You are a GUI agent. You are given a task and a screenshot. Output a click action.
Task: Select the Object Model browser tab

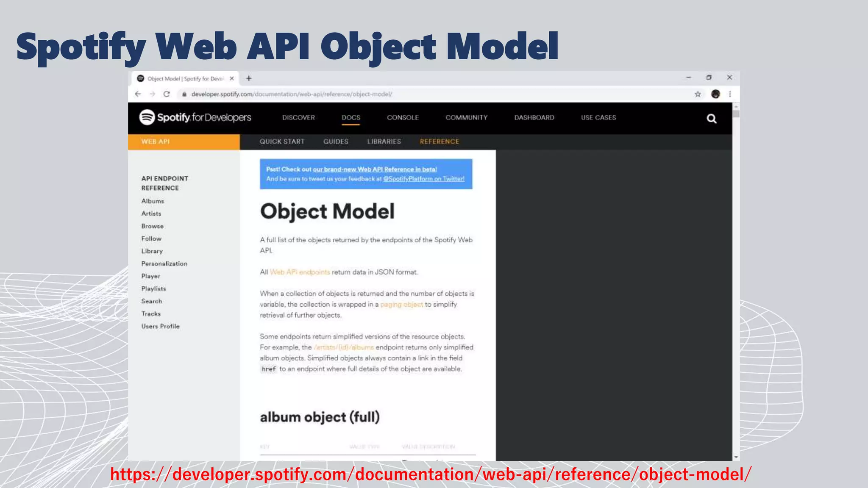click(x=185, y=78)
